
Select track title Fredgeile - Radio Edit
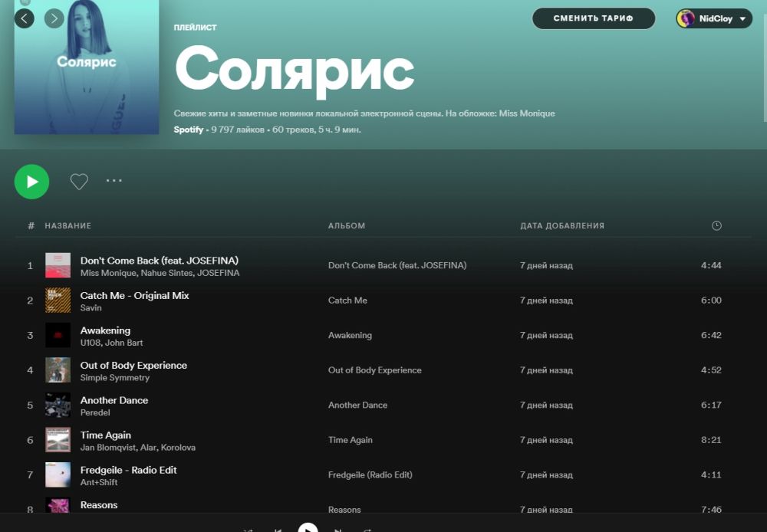(128, 470)
